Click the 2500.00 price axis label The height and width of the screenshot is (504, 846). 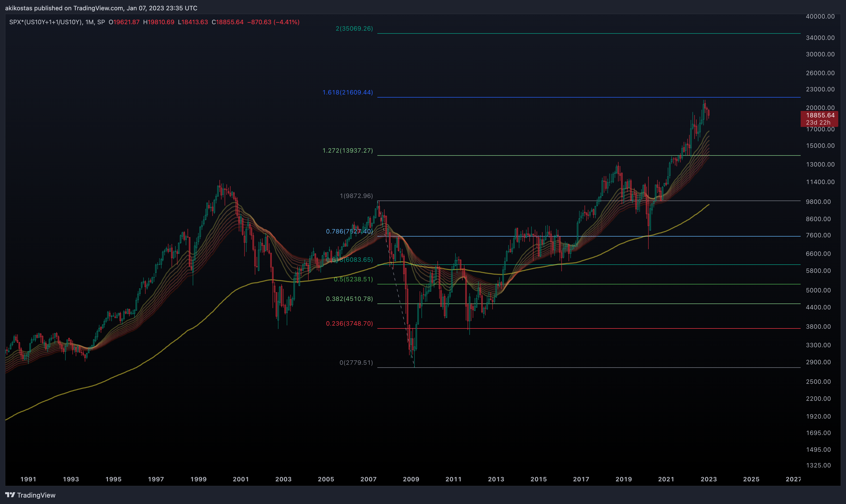(818, 382)
